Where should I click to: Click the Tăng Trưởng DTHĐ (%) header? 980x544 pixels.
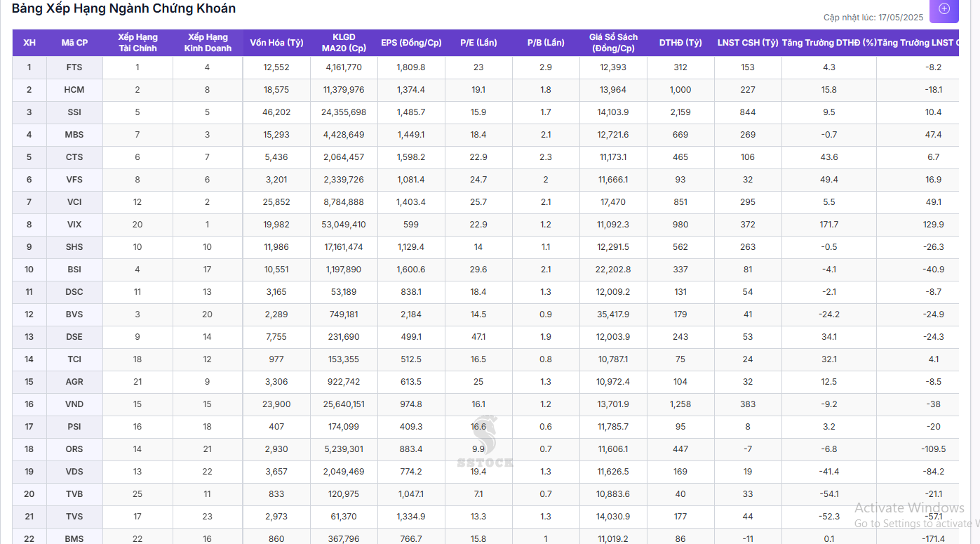pos(828,43)
